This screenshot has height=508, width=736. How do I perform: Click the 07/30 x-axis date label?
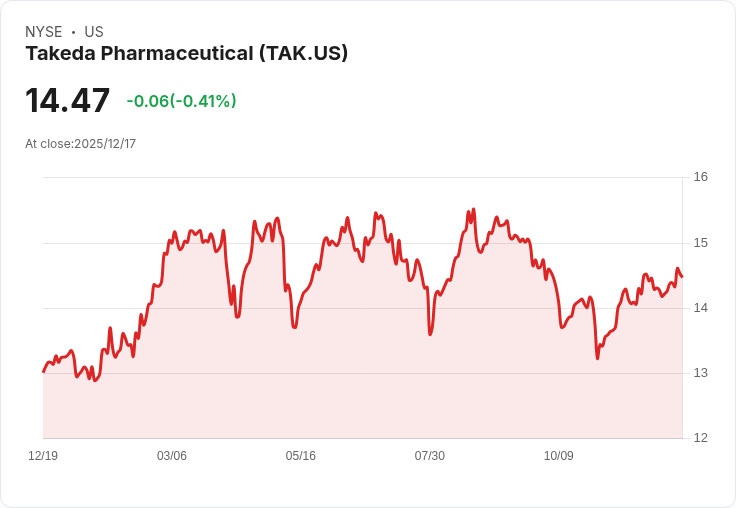point(429,455)
